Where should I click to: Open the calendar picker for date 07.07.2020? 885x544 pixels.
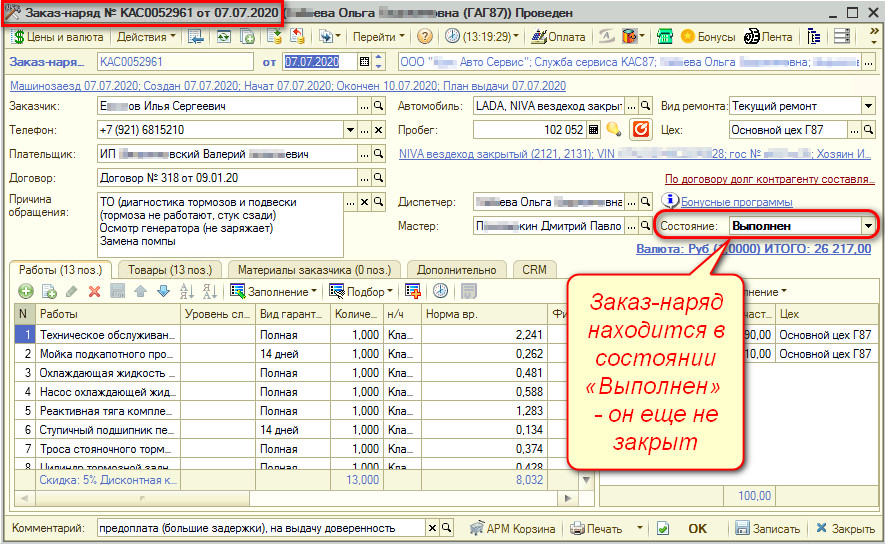pyautogui.click(x=365, y=62)
